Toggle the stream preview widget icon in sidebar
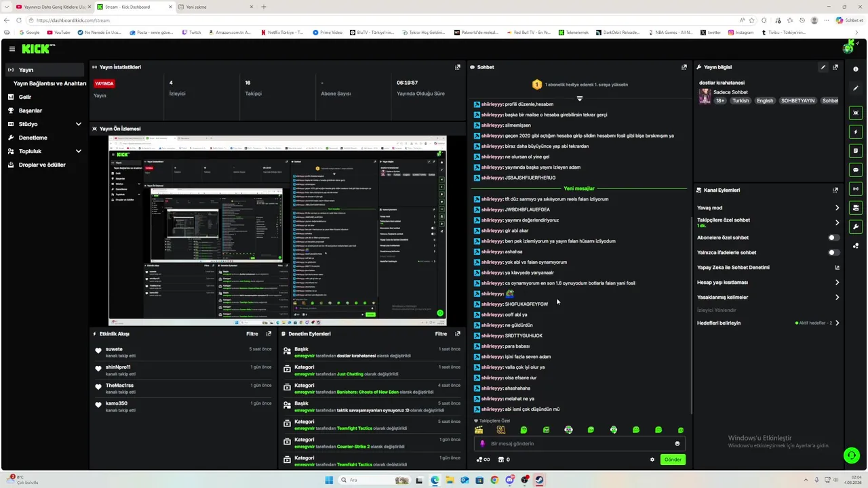The image size is (868, 488). [x=856, y=113]
